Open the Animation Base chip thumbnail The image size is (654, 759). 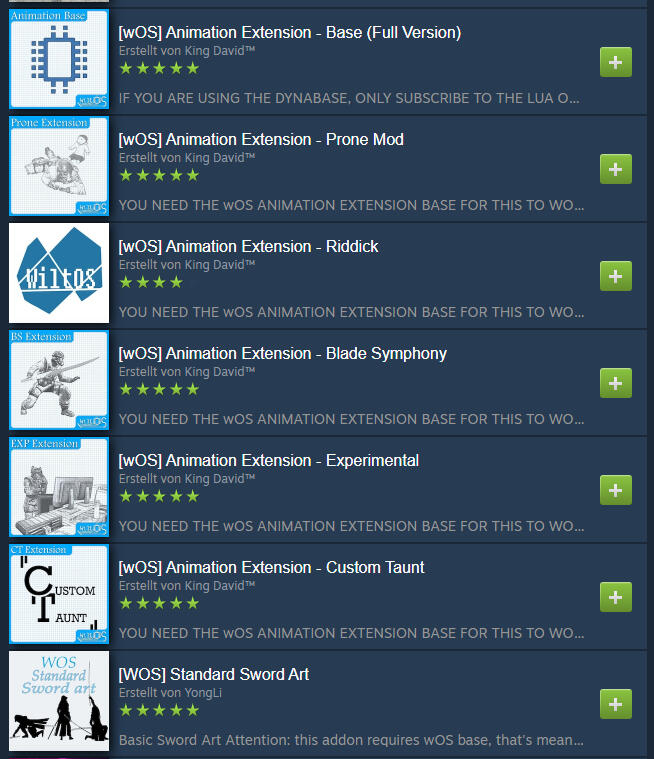pos(59,59)
